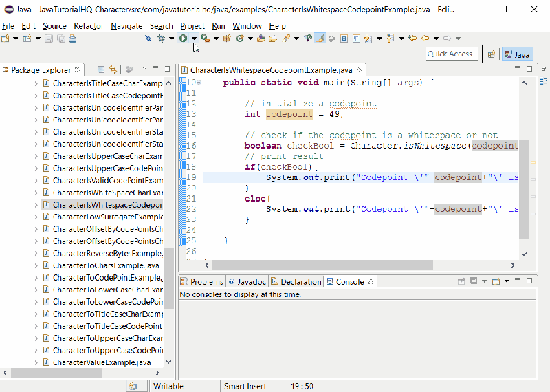Open the Help menu
The image size is (550, 392).
click(x=277, y=26)
